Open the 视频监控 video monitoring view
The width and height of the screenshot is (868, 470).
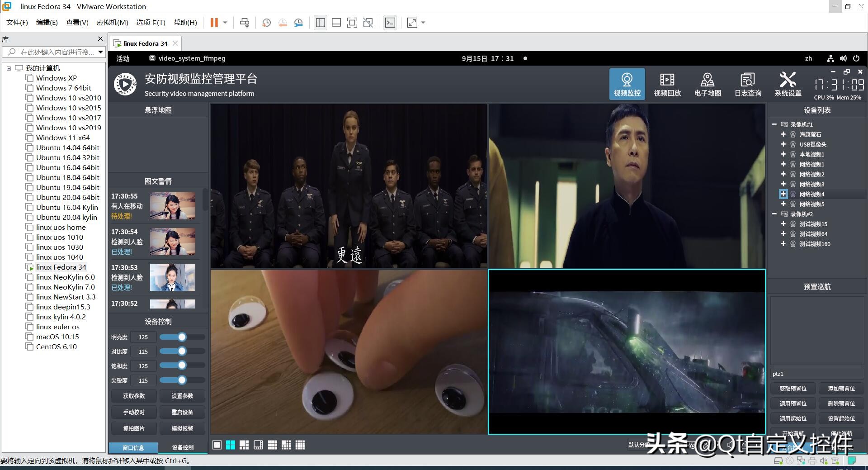pos(627,84)
